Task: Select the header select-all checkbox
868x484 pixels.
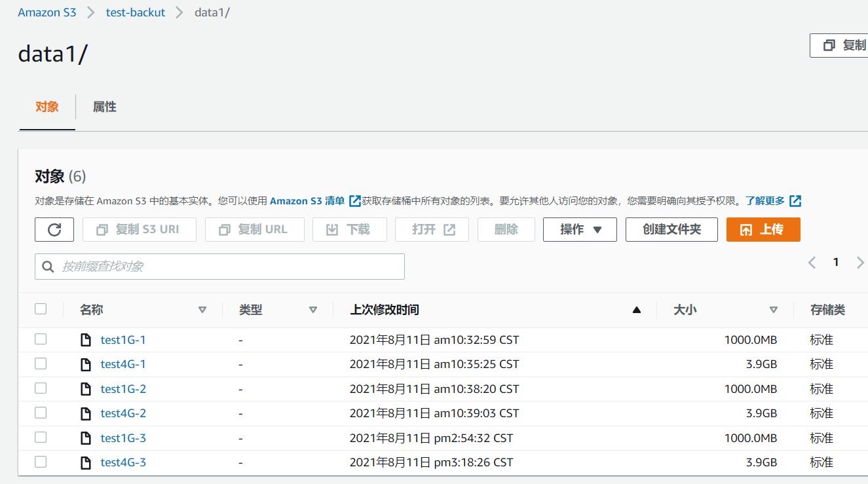Action: [41, 308]
